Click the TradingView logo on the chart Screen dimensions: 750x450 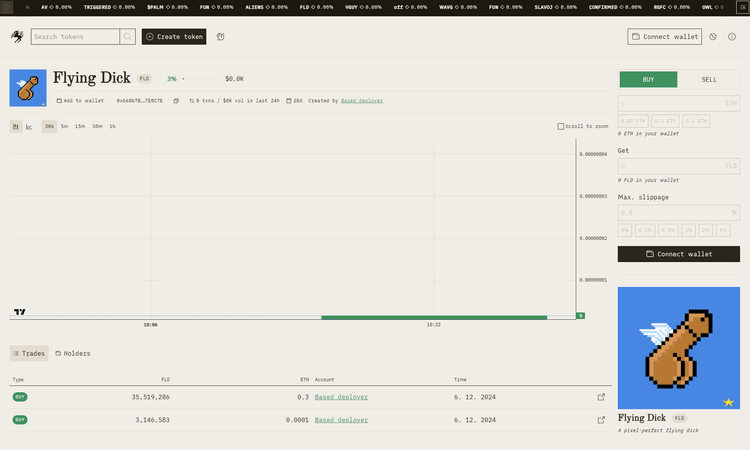click(x=18, y=313)
